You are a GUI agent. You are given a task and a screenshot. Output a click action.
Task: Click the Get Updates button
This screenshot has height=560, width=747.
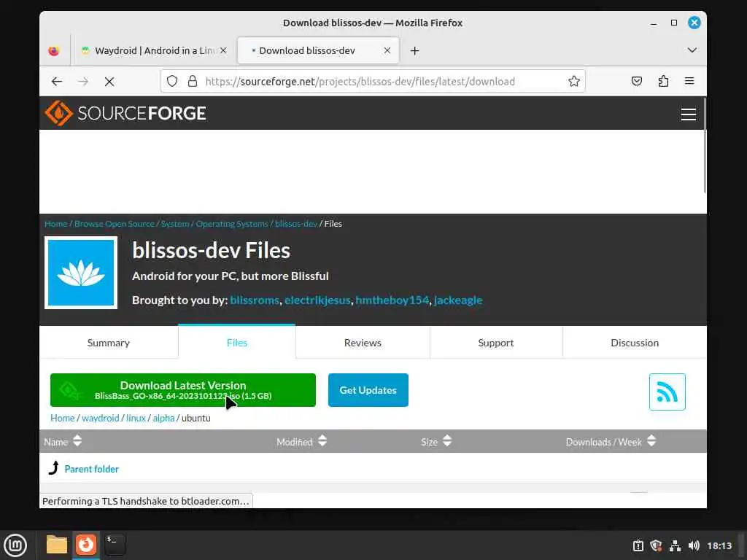click(368, 390)
